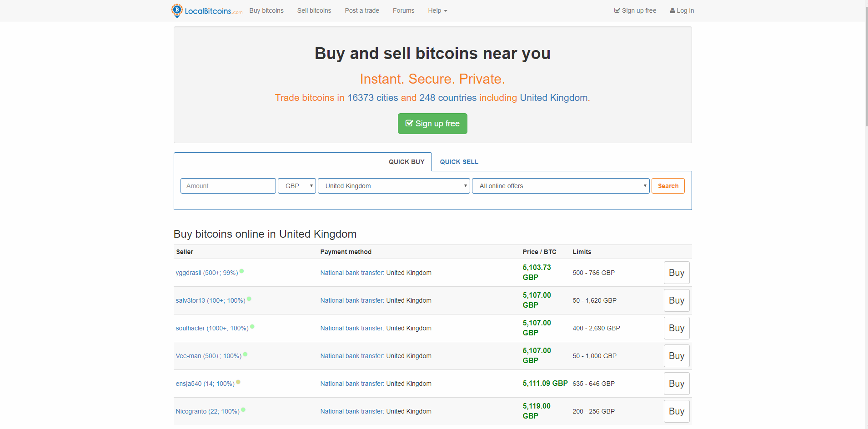The width and height of the screenshot is (868, 429).
Task: Click soulhacler's online status dot
Action: (x=252, y=327)
